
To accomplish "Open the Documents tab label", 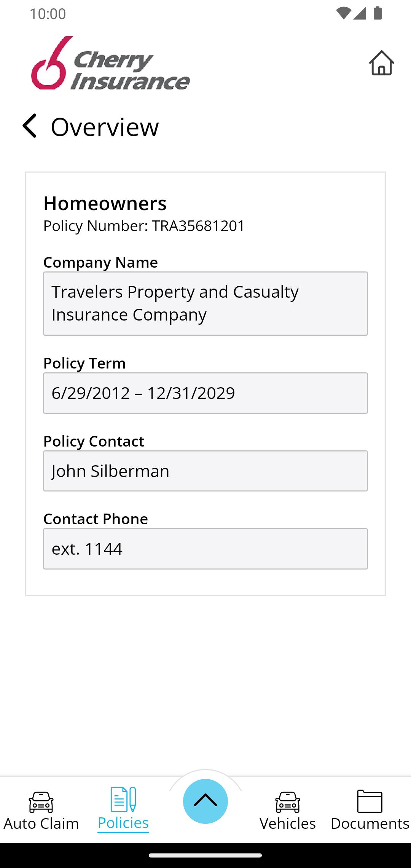I will pyautogui.click(x=370, y=823).
